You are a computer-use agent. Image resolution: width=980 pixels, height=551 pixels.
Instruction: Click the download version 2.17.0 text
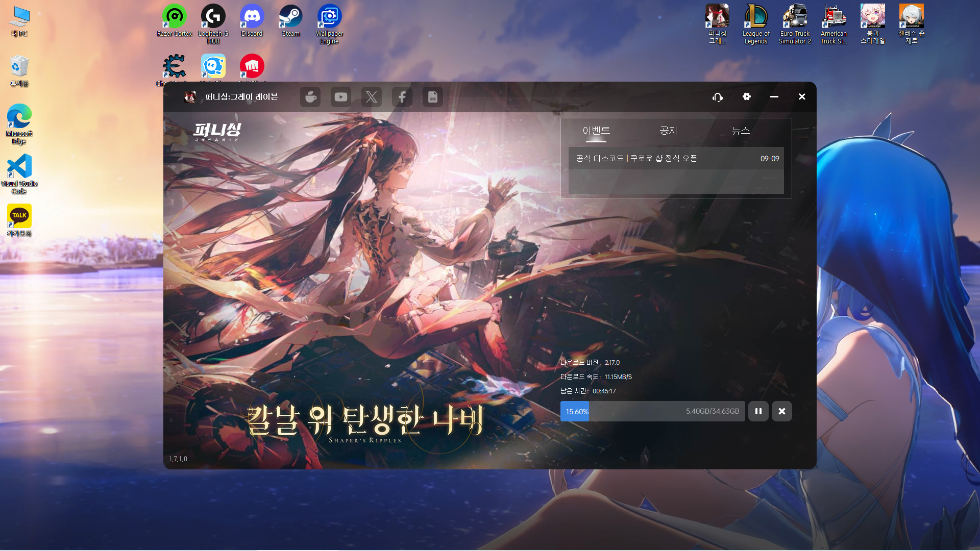[612, 363]
